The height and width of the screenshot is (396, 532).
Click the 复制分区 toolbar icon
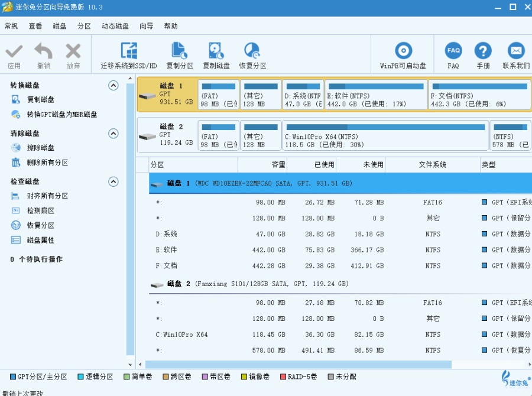point(180,51)
